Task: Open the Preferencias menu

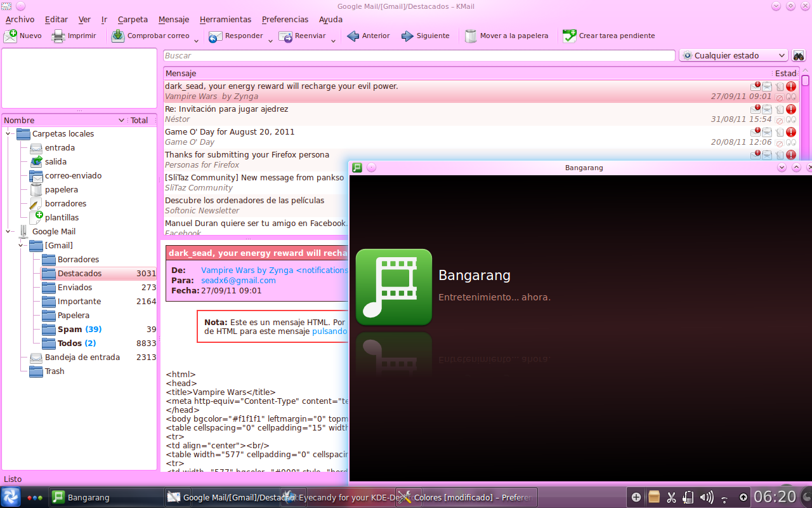Action: pos(285,20)
